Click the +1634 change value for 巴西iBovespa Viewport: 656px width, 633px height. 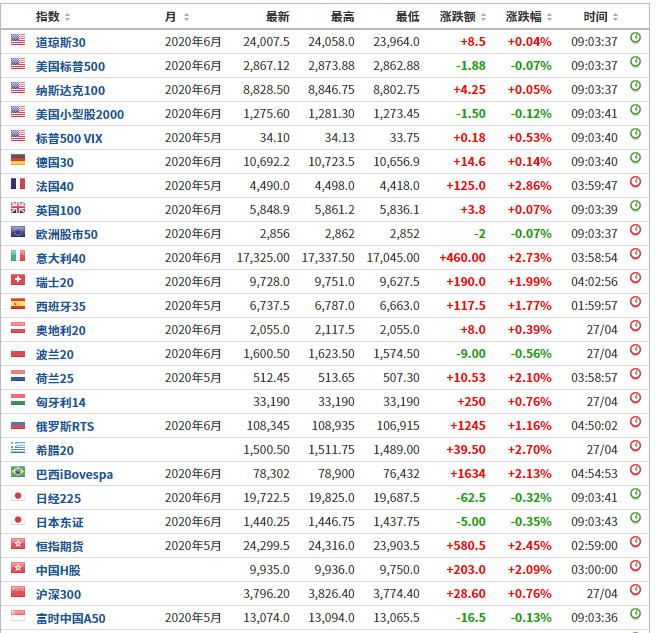[468, 474]
